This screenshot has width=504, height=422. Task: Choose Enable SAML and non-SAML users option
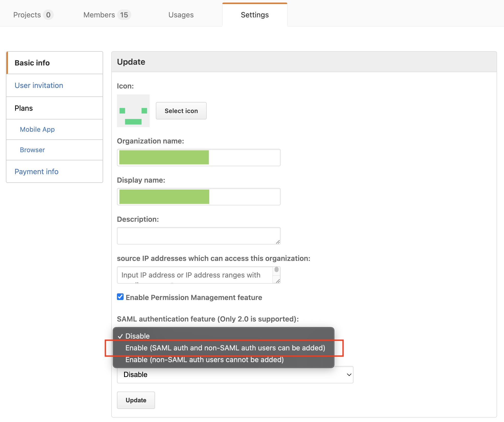[224, 348]
